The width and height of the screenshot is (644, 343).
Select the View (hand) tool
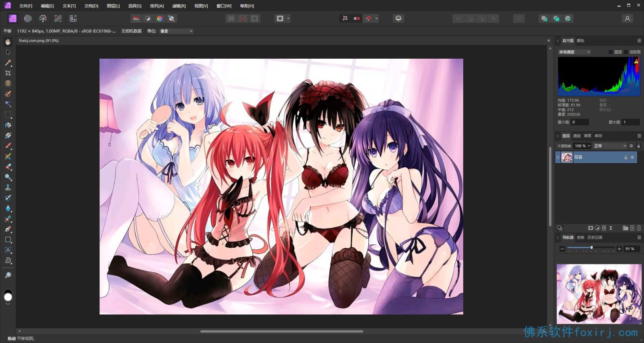pos(8,42)
